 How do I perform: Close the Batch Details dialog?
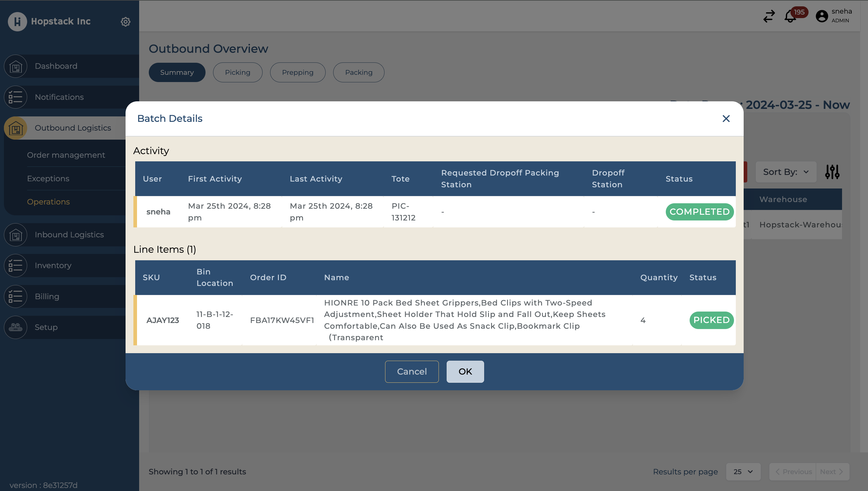coord(726,119)
